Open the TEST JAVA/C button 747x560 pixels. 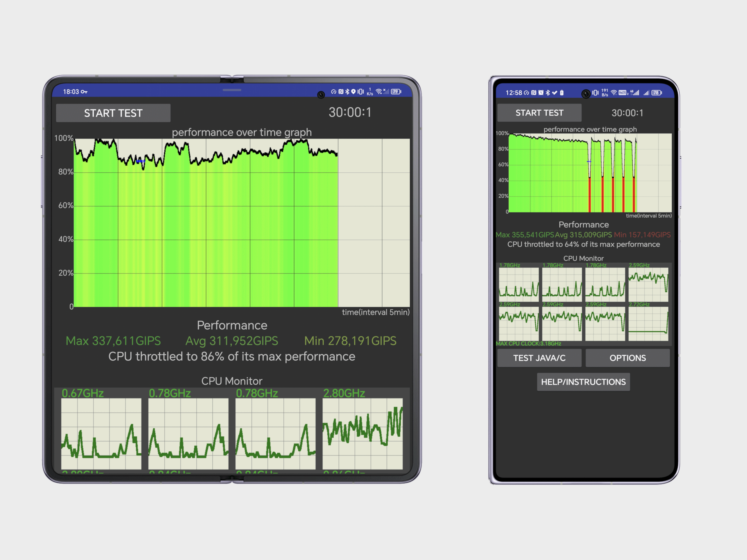pos(539,358)
